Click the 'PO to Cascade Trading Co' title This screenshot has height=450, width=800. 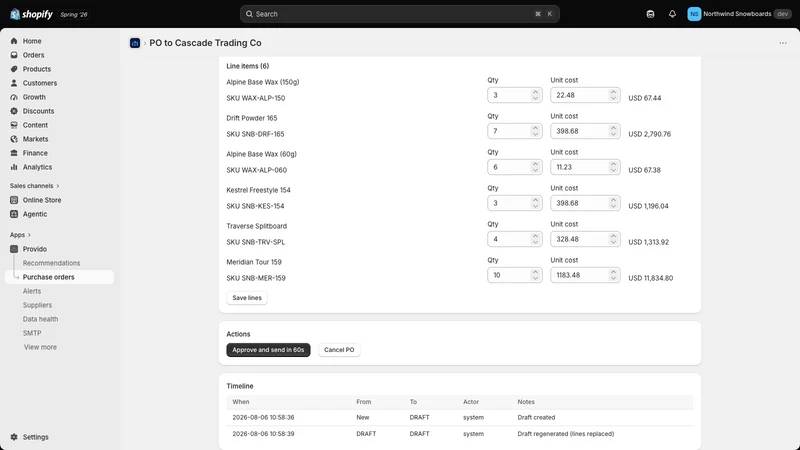coord(205,43)
